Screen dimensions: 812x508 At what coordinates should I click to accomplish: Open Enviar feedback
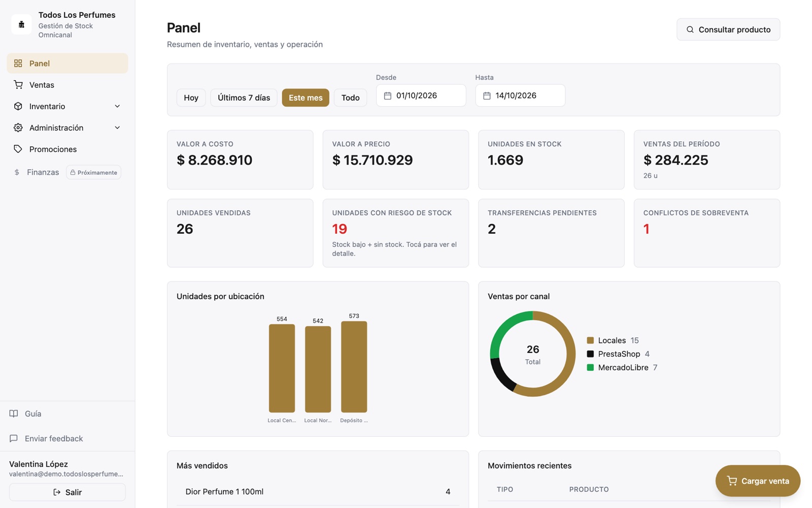point(67,438)
